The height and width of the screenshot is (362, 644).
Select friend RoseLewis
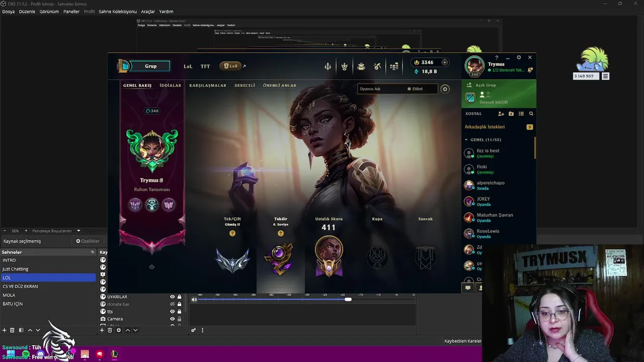click(x=498, y=234)
